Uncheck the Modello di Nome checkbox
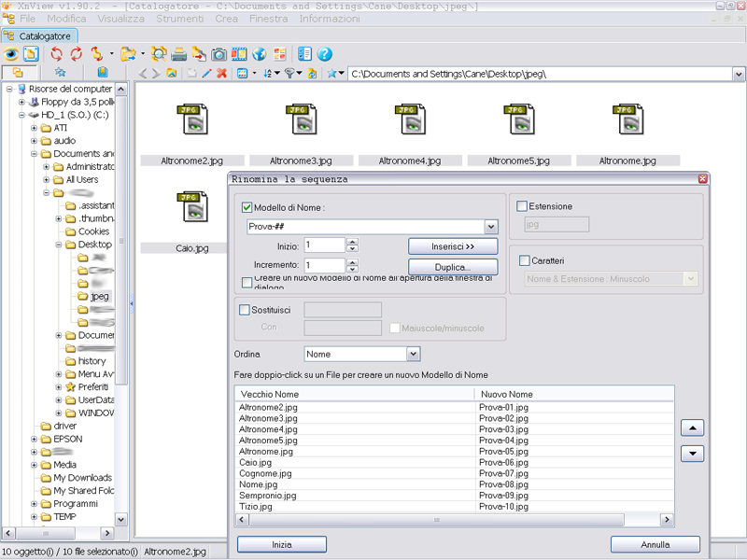The width and height of the screenshot is (747, 560). [247, 207]
